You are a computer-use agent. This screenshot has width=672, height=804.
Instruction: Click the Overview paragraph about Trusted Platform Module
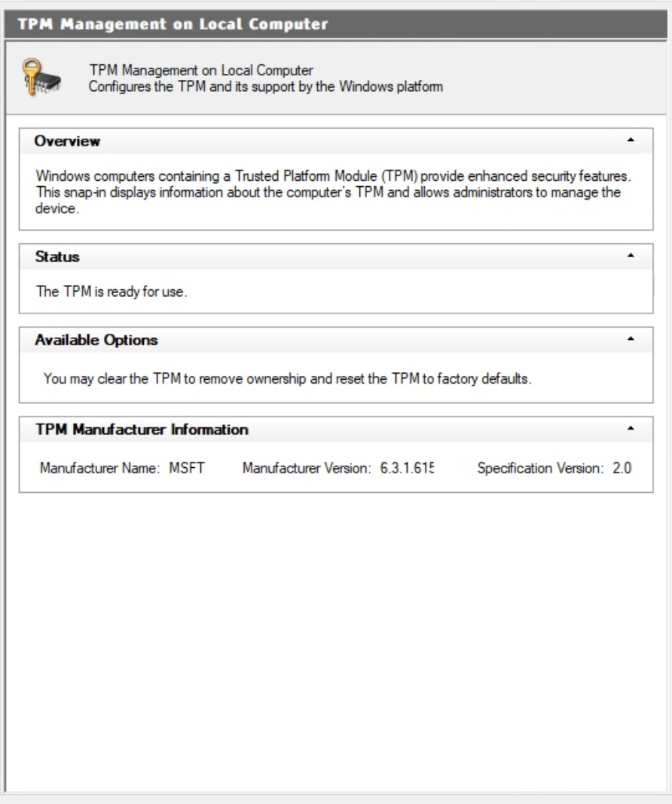[x=333, y=192]
